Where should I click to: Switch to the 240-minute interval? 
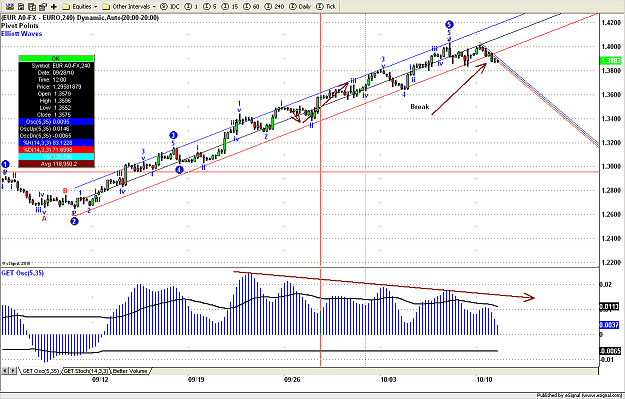point(275,6)
